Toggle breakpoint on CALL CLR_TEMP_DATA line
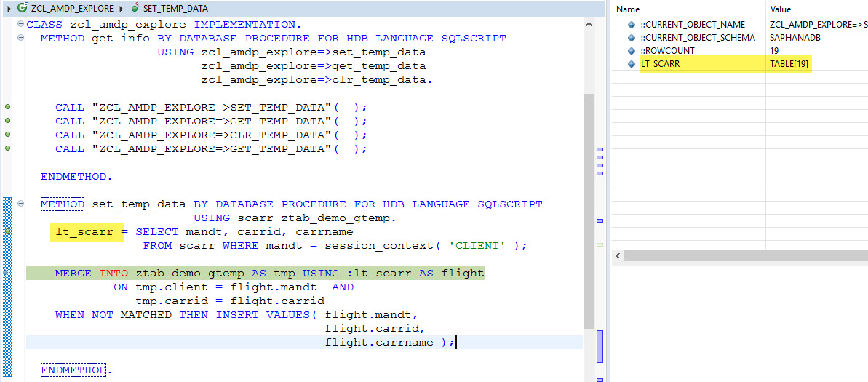 click(7, 135)
